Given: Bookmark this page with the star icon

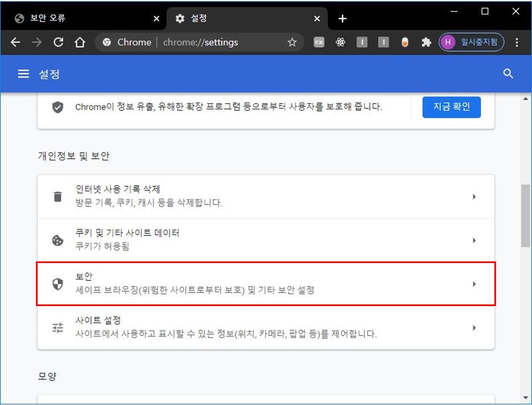Looking at the screenshot, I should (292, 42).
